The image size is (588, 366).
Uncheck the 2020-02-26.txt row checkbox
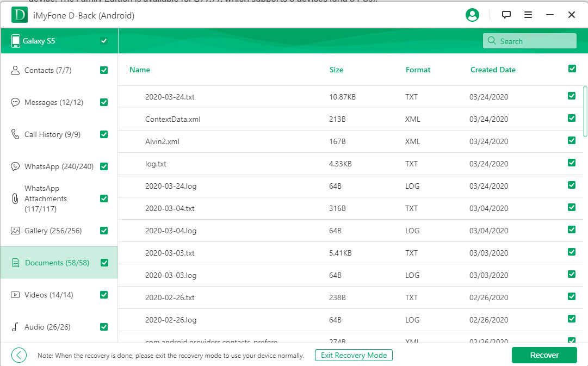point(572,296)
